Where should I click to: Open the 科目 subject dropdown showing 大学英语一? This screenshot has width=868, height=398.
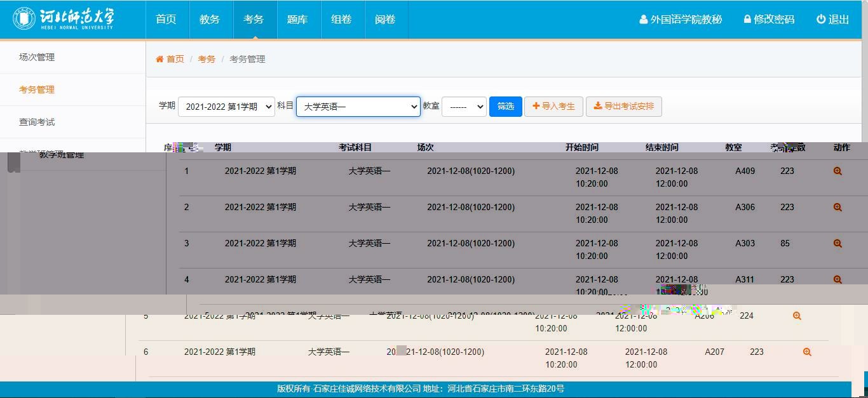point(358,107)
